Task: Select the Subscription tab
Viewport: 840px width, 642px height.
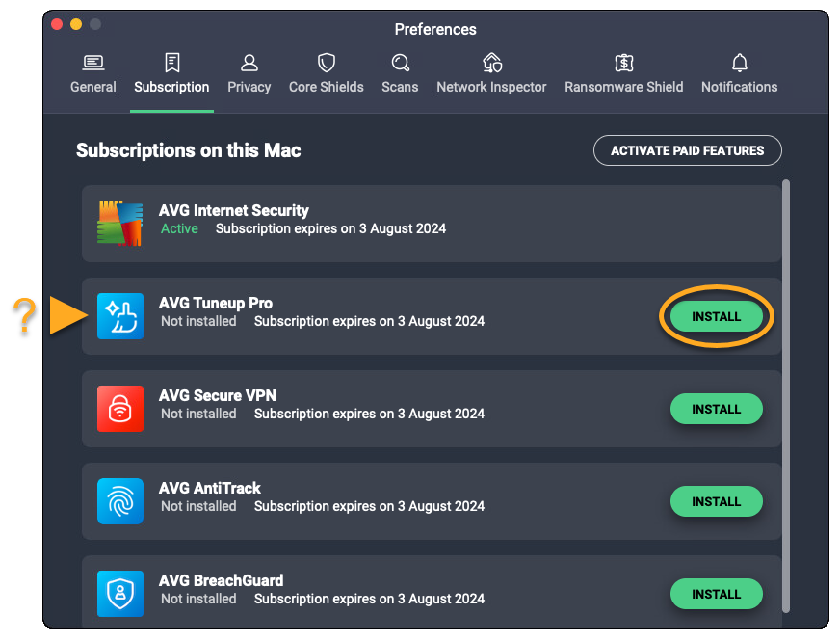Action: tap(171, 74)
